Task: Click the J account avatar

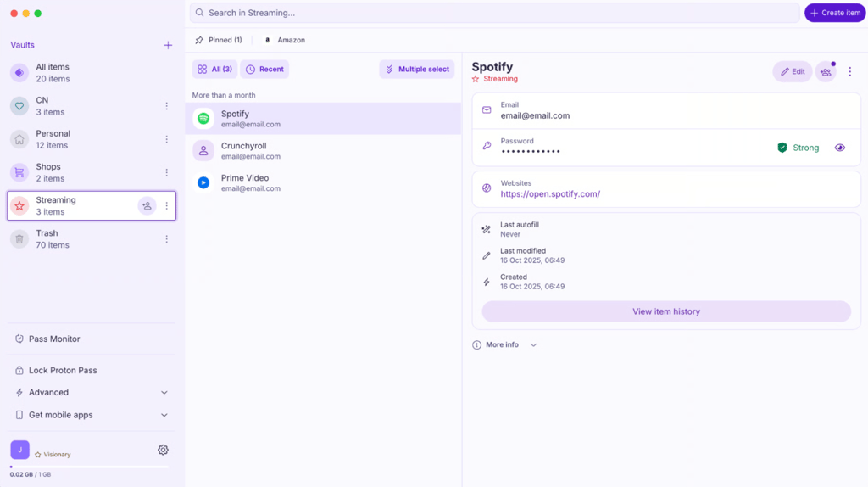Action: 20,450
